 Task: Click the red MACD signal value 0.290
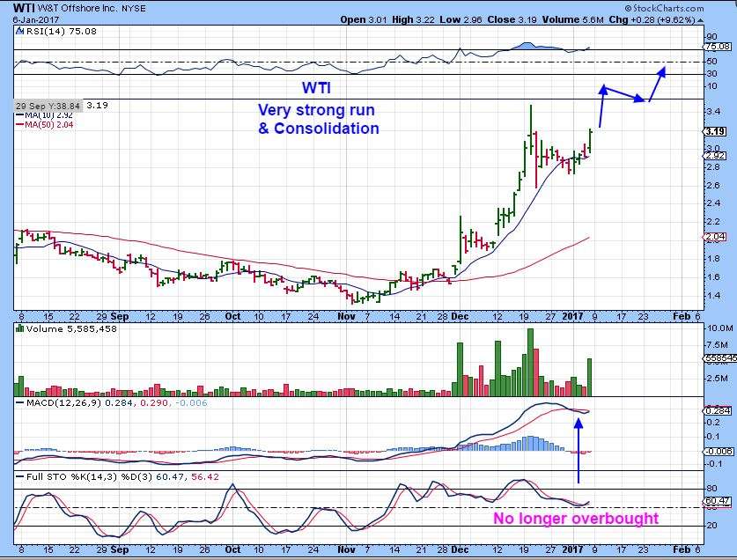pyautogui.click(x=156, y=403)
